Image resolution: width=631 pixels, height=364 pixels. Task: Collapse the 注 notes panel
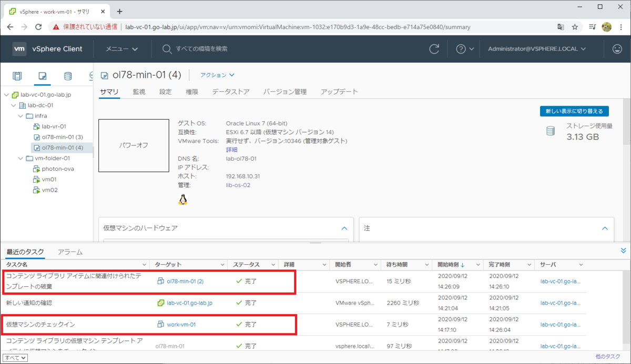coord(605,228)
